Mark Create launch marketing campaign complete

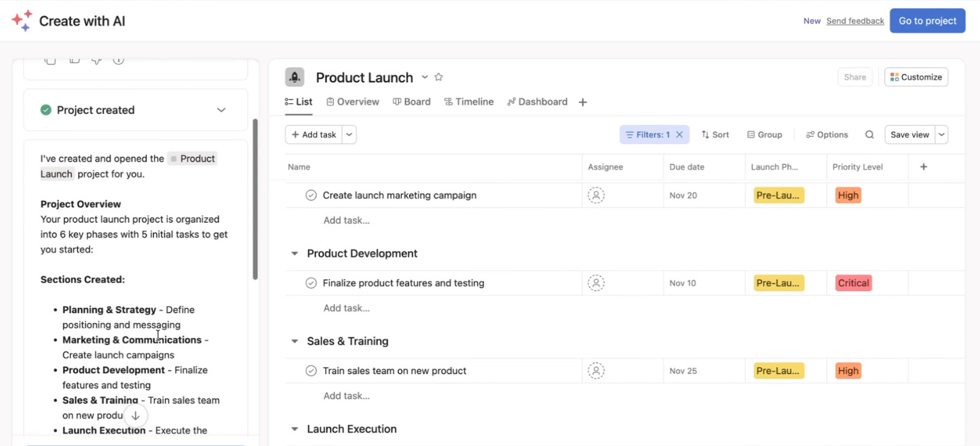pos(311,196)
